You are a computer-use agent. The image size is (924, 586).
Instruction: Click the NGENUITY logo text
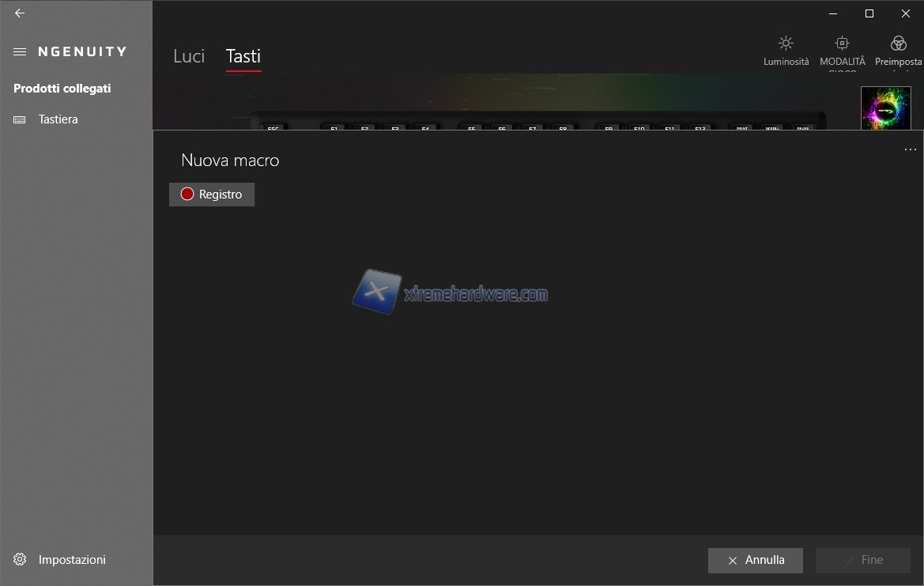click(x=82, y=52)
